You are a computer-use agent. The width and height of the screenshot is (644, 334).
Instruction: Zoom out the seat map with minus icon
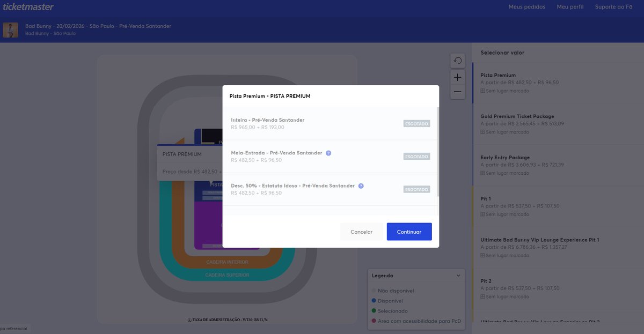[458, 92]
